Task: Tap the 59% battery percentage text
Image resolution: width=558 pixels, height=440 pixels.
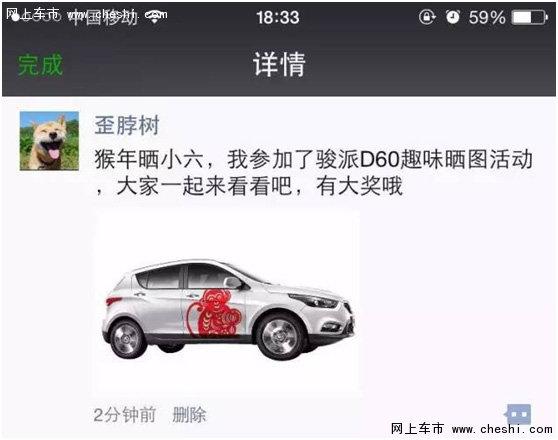Action: tap(486, 17)
